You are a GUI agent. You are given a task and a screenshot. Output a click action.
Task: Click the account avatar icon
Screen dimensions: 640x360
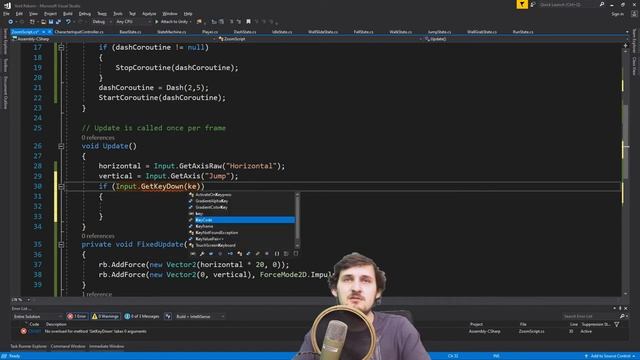(x=634, y=13)
